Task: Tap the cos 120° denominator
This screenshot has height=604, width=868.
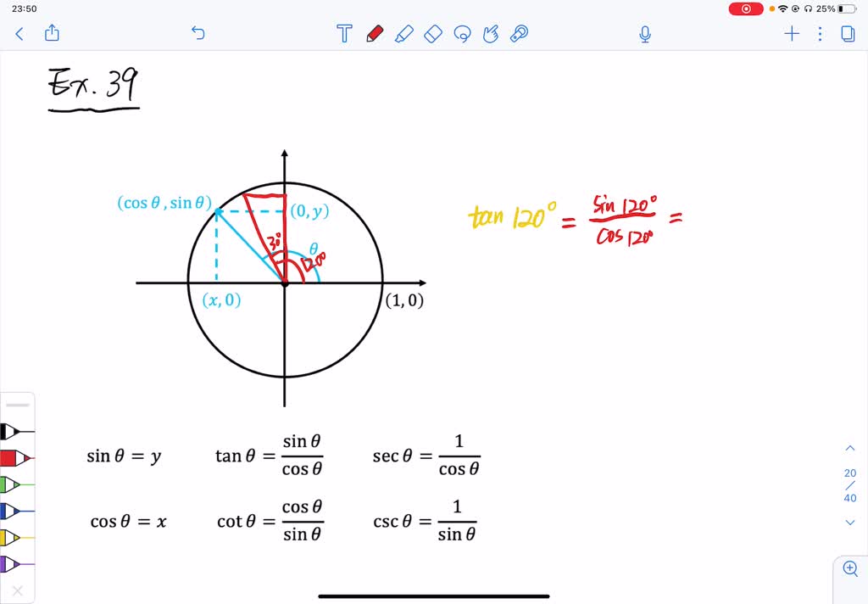Action: [x=625, y=238]
